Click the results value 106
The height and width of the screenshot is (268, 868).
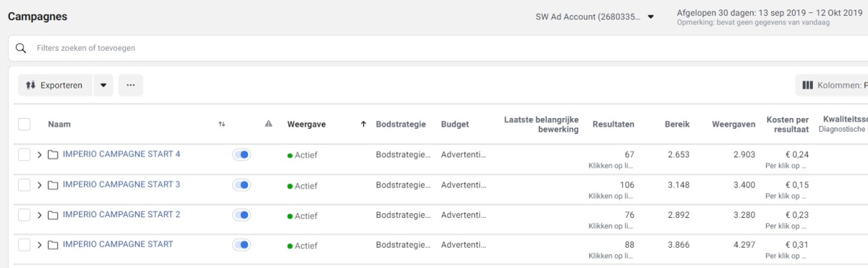click(x=627, y=185)
